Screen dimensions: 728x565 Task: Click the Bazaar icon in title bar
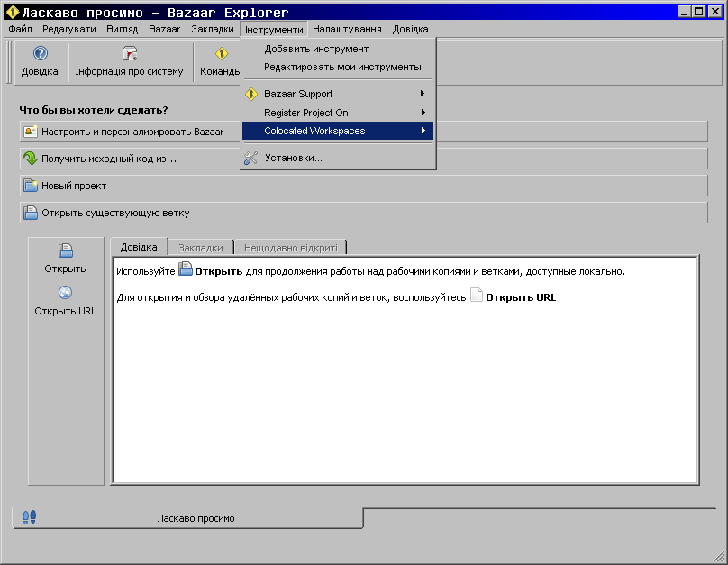click(12, 12)
